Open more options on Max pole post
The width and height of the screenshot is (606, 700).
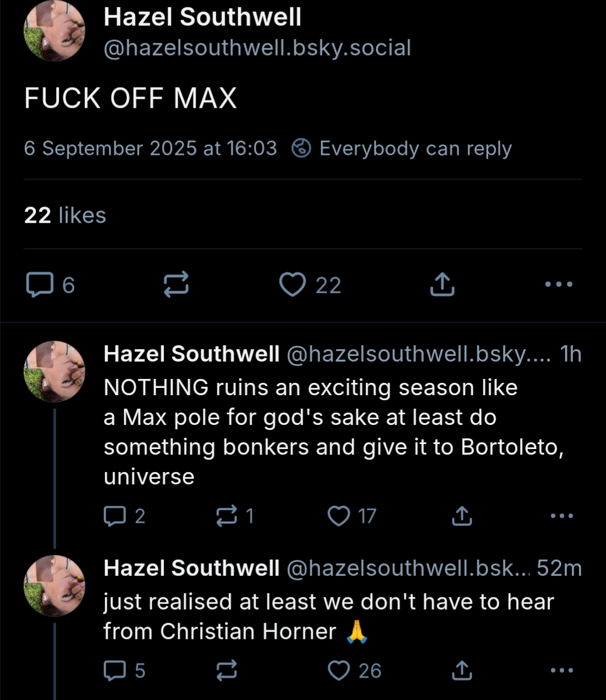[562, 516]
